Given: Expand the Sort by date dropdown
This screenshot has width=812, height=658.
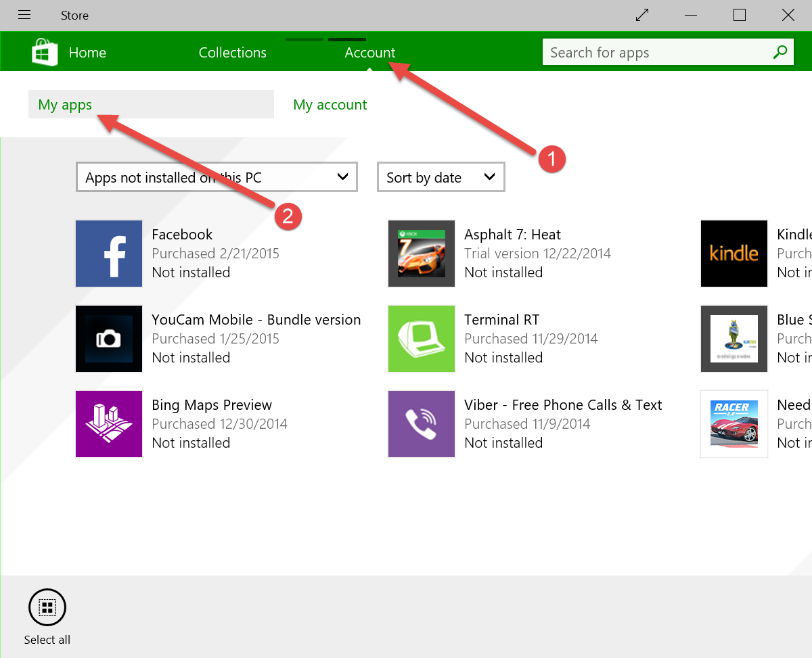Looking at the screenshot, I should click(441, 177).
